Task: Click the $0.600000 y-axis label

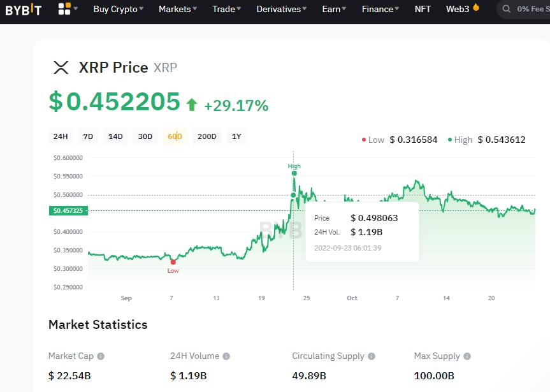Action: coord(68,158)
